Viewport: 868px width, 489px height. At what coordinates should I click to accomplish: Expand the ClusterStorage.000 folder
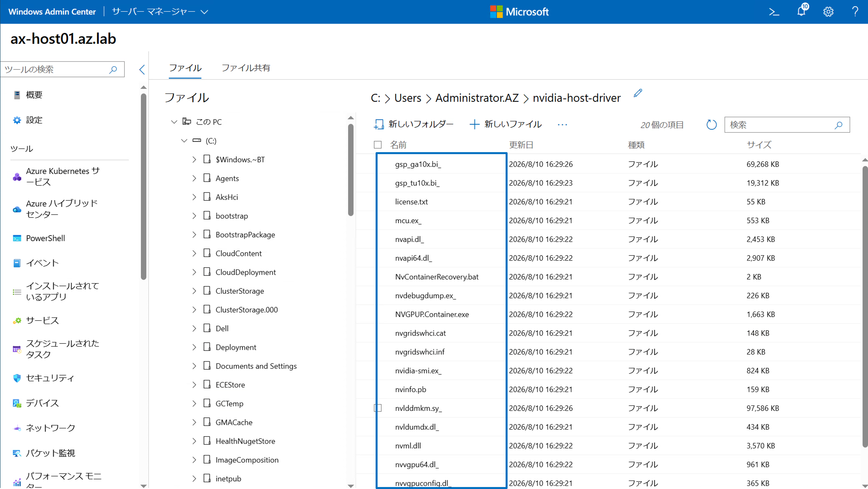[x=194, y=310]
